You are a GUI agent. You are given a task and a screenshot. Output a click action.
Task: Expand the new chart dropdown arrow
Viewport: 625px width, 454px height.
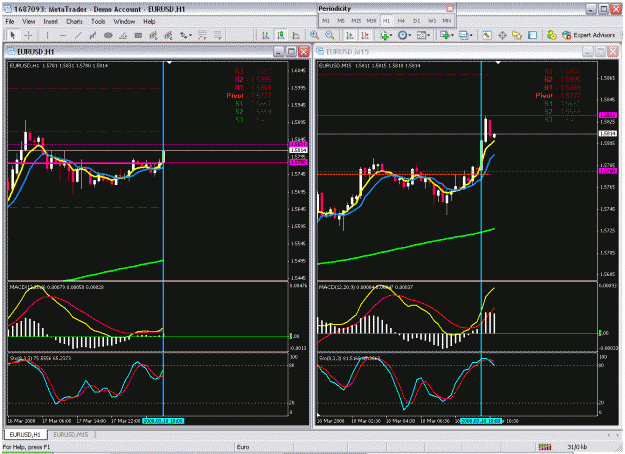tap(452, 35)
